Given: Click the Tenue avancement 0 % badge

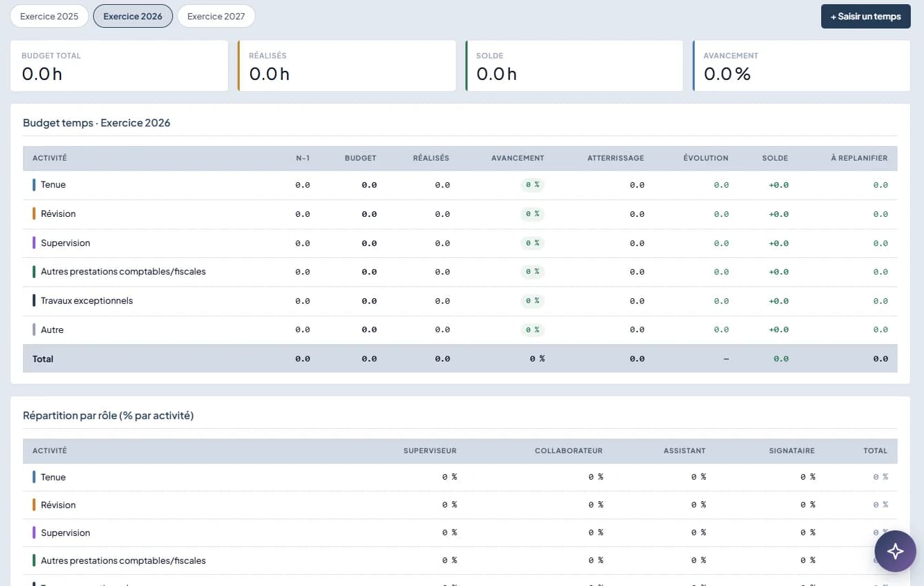Looking at the screenshot, I should pos(532,185).
